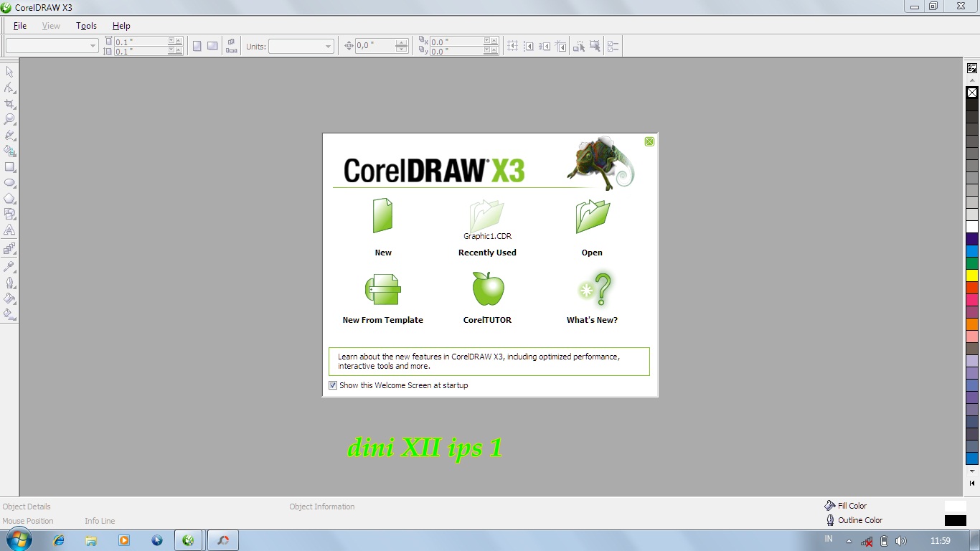The height and width of the screenshot is (551, 980).
Task: Click the CorelTUTOR label
Action: (x=487, y=320)
